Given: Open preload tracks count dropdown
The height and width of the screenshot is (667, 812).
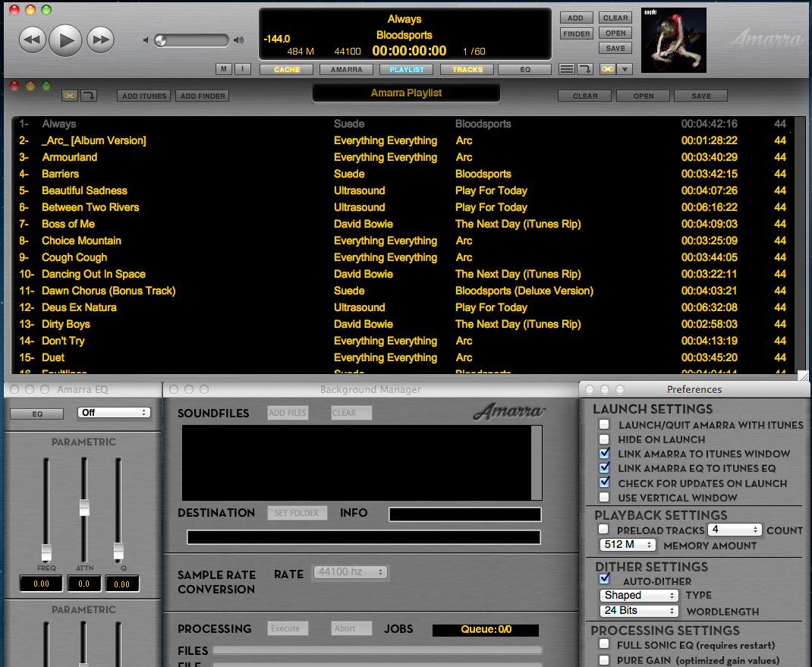Looking at the screenshot, I should point(735,529).
